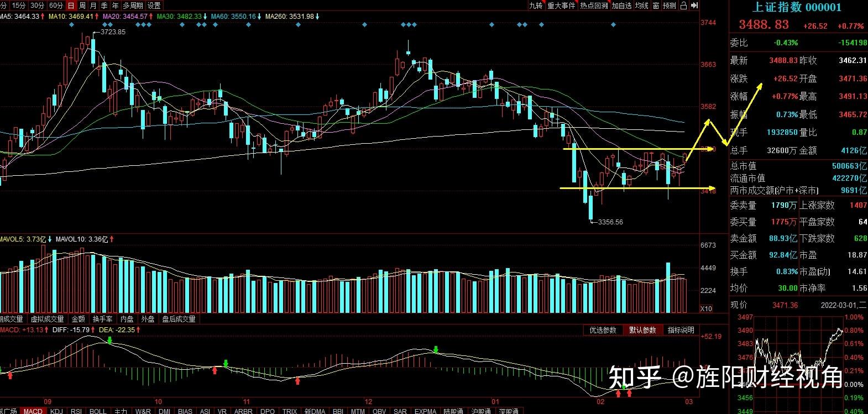Image resolution: width=868 pixels, height=414 pixels.
Task: Select the 年 yearly period
Action: coord(115,6)
